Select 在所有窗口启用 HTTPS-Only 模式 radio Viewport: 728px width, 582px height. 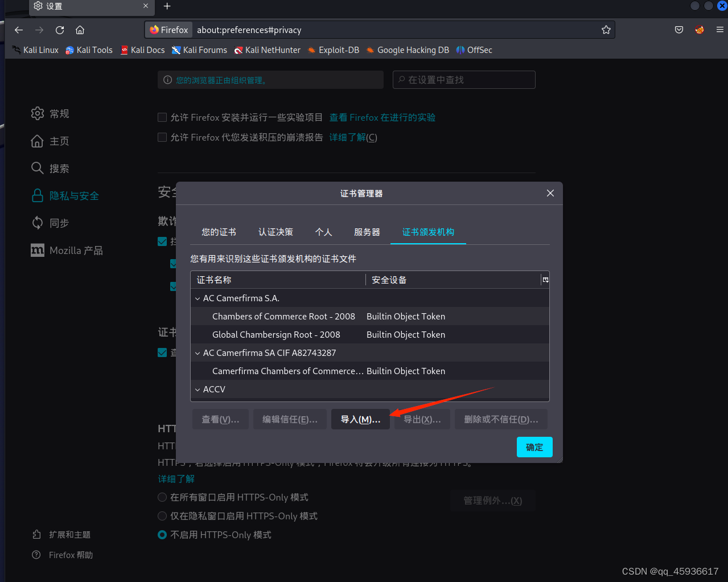pos(162,497)
